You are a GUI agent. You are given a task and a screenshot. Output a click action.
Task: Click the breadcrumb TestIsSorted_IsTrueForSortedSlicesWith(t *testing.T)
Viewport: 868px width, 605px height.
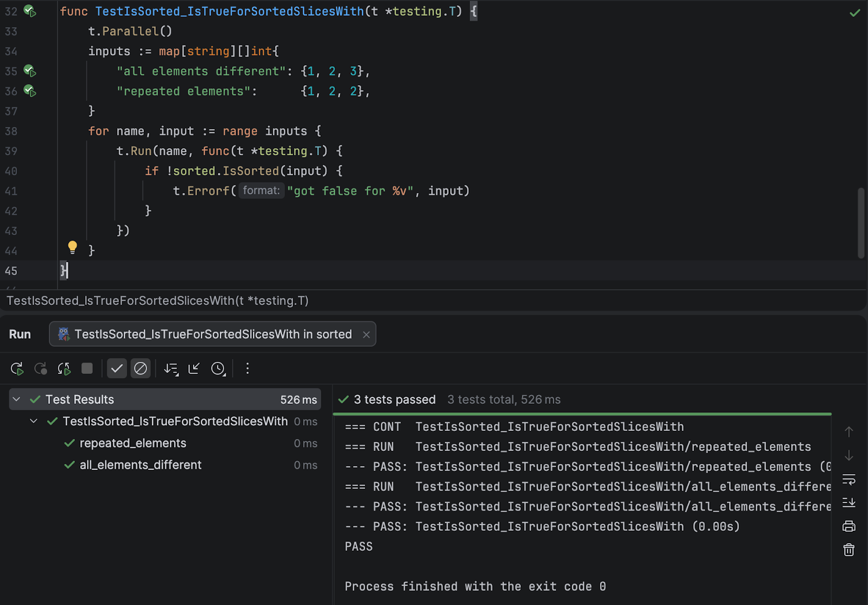coord(157,301)
